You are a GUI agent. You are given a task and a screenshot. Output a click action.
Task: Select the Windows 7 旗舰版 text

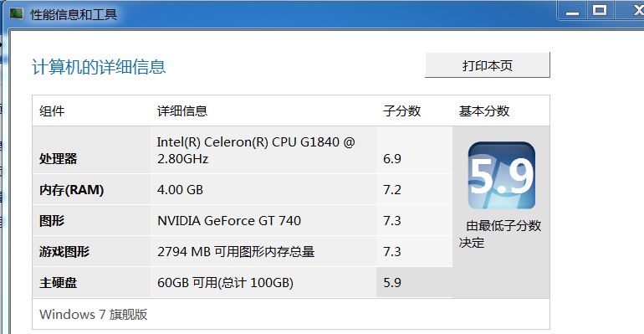pos(94,314)
